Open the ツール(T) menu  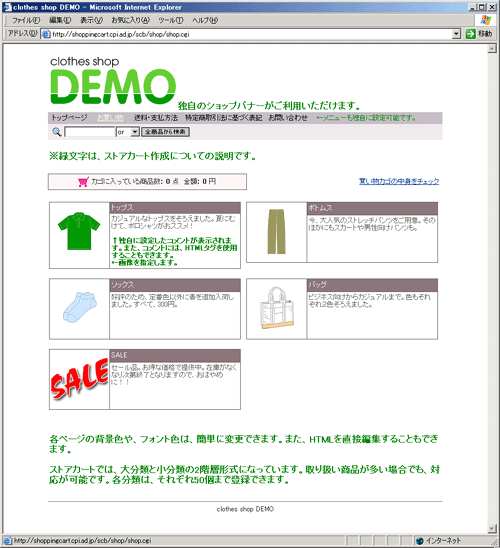coord(171,20)
